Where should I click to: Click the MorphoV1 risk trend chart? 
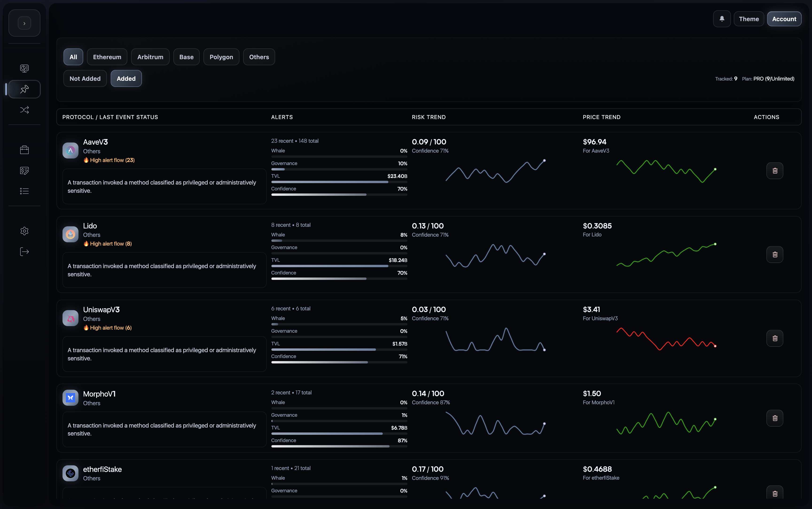tap(496, 423)
